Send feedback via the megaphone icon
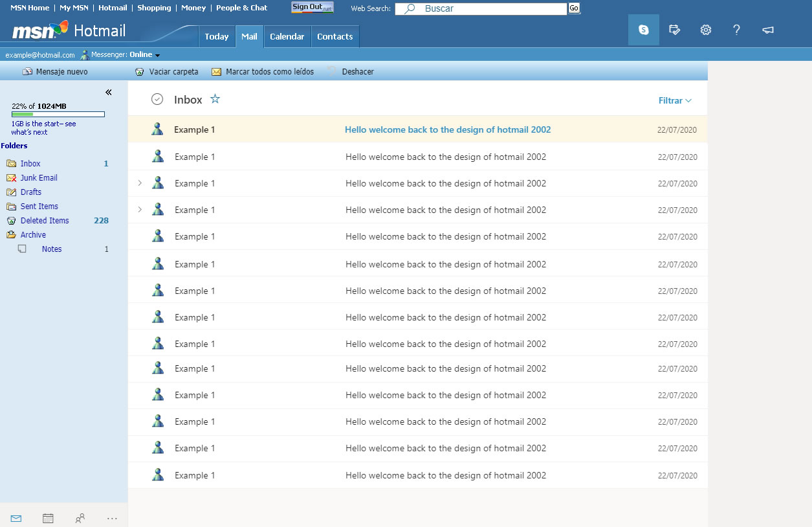The height and width of the screenshot is (527, 812). 768,30
